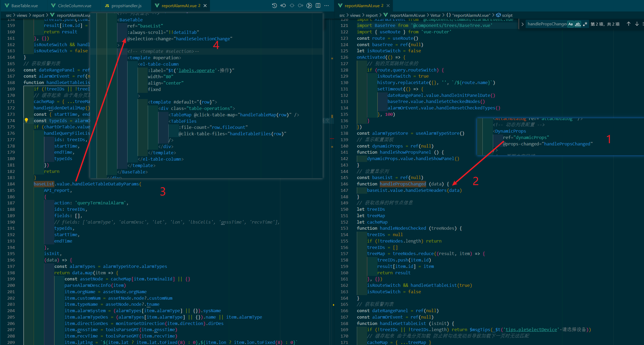The image size is (644, 345).
Task: Toggle Match Whole Word option
Action: pos(578,24)
